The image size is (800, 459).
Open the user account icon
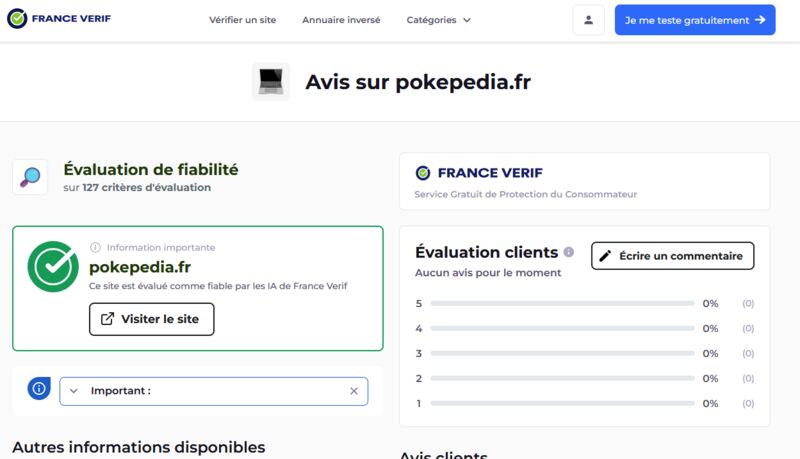click(588, 20)
